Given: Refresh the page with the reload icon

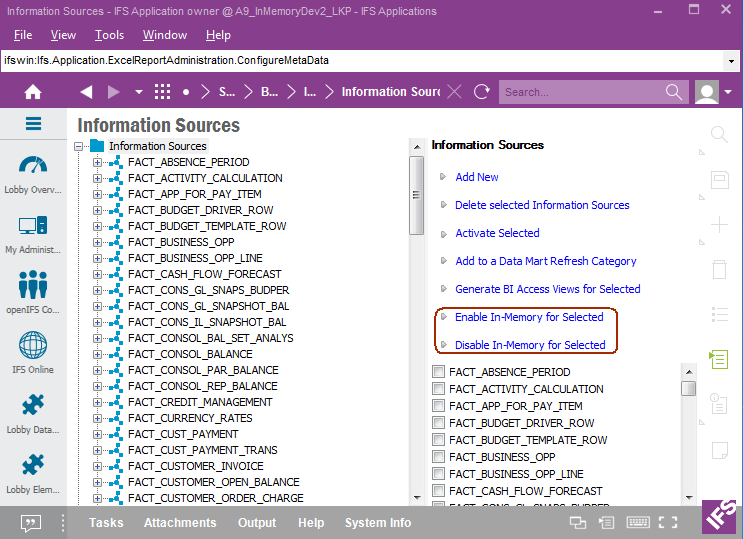Looking at the screenshot, I should pos(481,92).
